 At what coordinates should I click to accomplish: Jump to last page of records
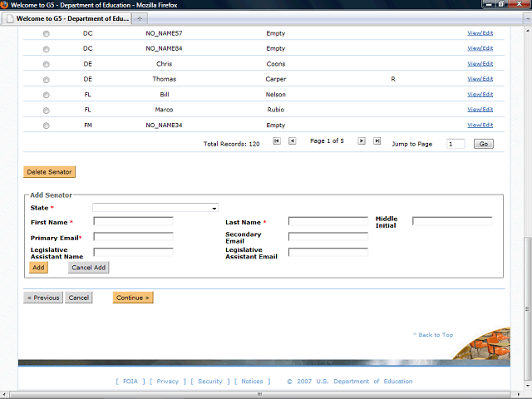pyautogui.click(x=377, y=141)
